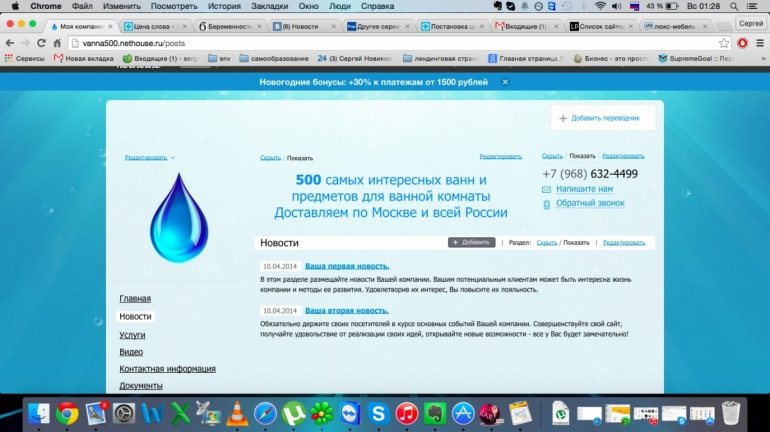Click the envelope icon beside Напишите нам
The height and width of the screenshot is (432, 770).
tap(547, 188)
